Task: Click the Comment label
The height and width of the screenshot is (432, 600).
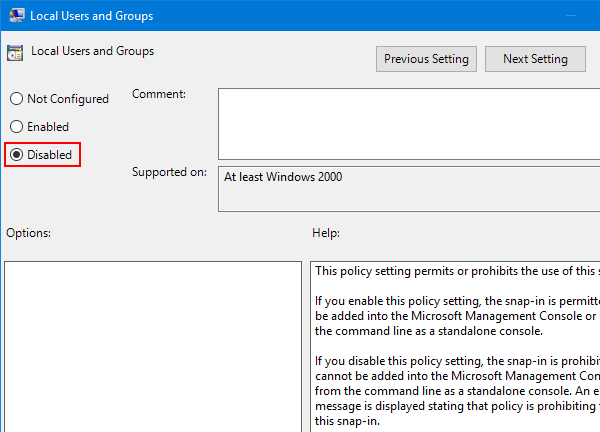Action: [159, 94]
